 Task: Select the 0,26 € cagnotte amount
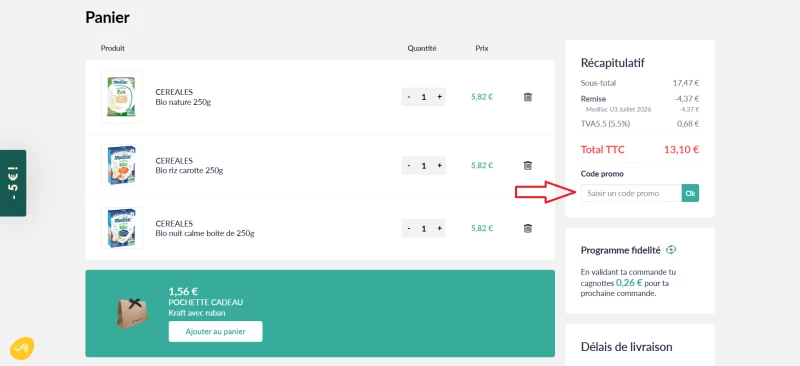[x=628, y=282]
